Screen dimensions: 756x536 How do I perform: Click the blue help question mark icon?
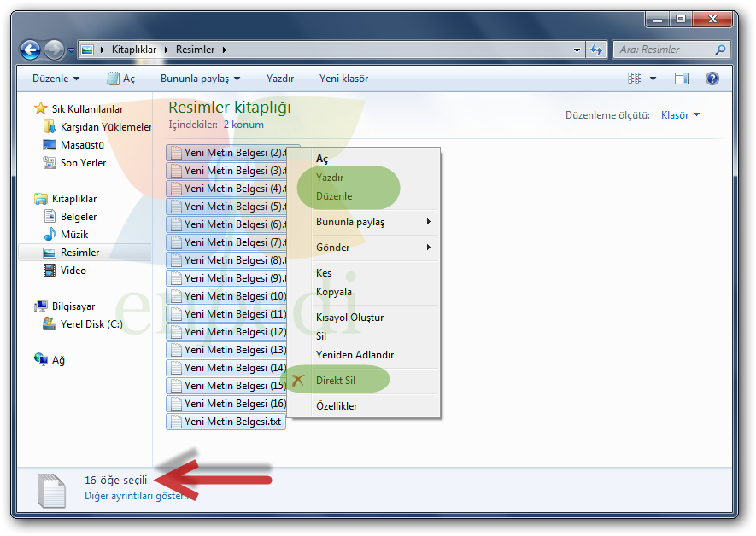point(712,79)
